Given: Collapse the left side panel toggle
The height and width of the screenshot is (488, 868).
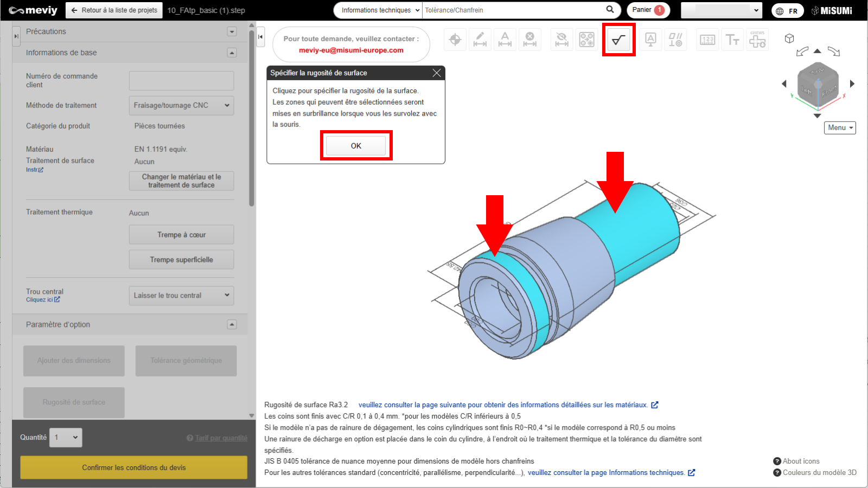Looking at the screenshot, I should click(x=16, y=36).
